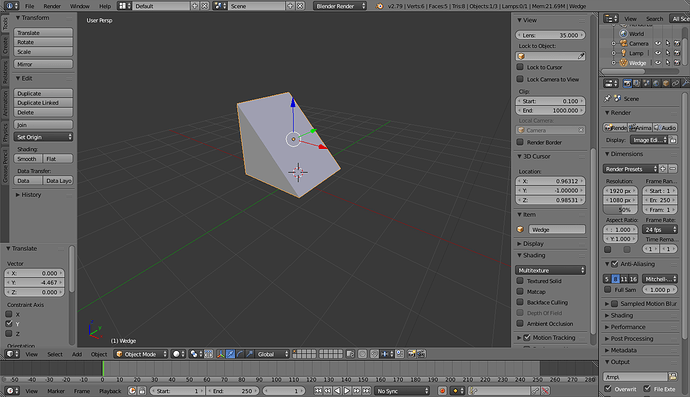Viewport: 690px width, 397px height.
Task: Open the viewport shading sphere selector
Action: click(x=178, y=354)
